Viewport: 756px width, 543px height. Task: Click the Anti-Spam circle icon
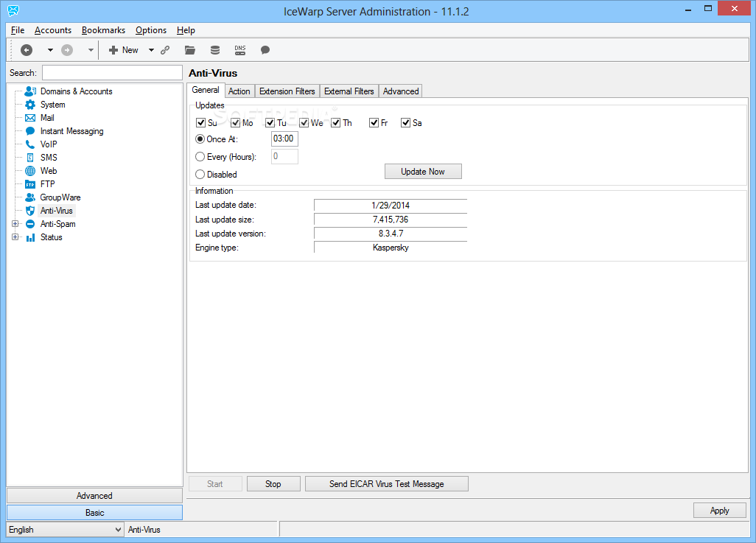(x=30, y=224)
